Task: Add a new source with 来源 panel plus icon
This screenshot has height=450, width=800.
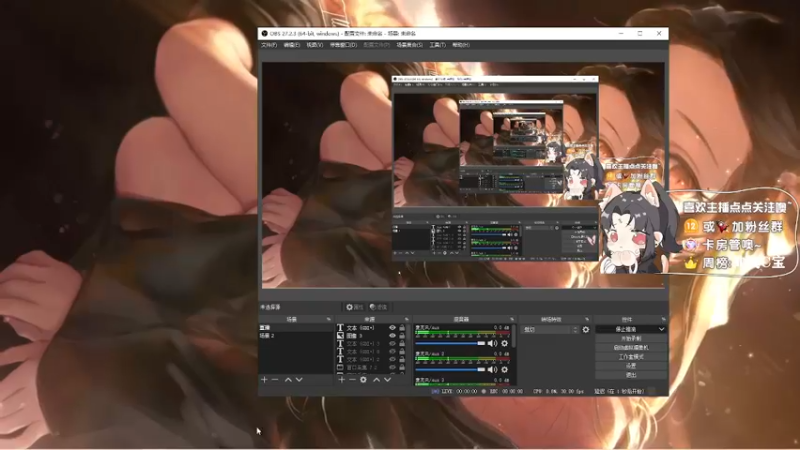Action: pyautogui.click(x=341, y=380)
